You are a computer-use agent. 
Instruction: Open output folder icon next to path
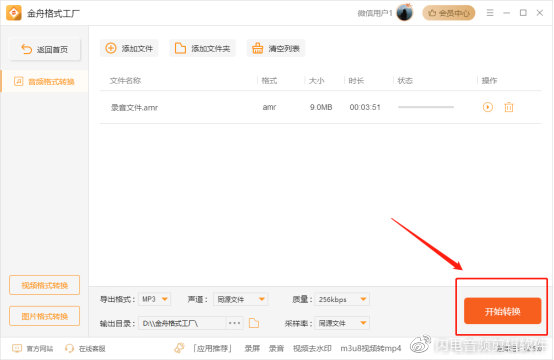[254, 323]
